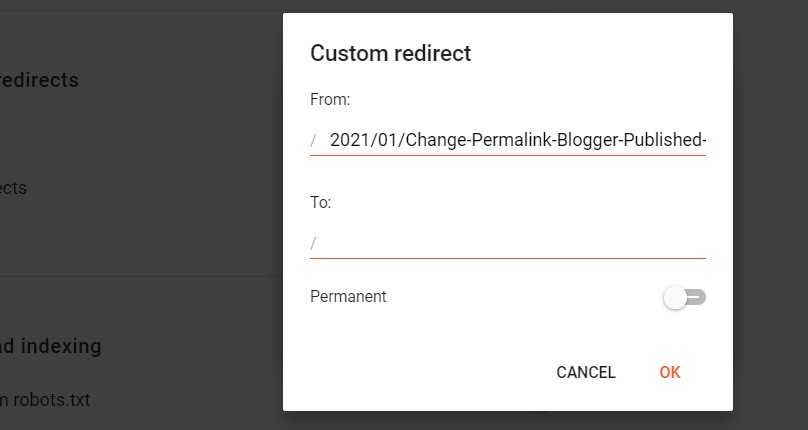The image size is (808, 430).
Task: Confirm the redirect with OK
Action: (x=670, y=372)
